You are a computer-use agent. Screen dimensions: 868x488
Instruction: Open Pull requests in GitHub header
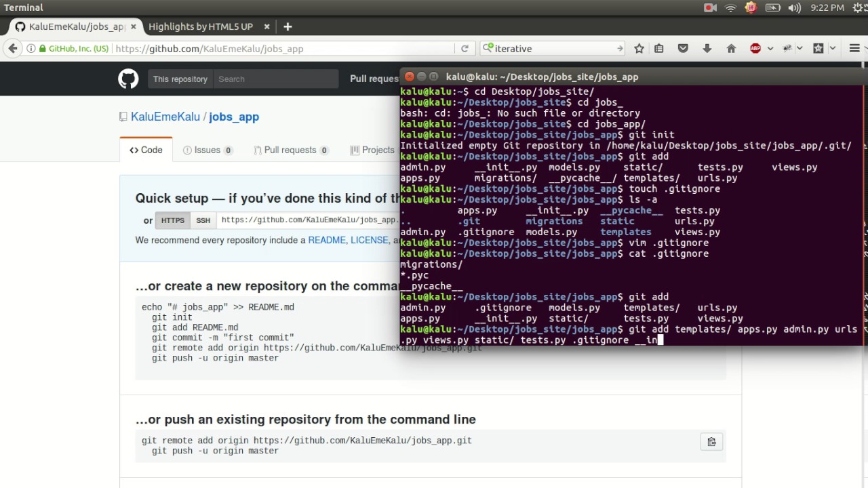point(374,79)
